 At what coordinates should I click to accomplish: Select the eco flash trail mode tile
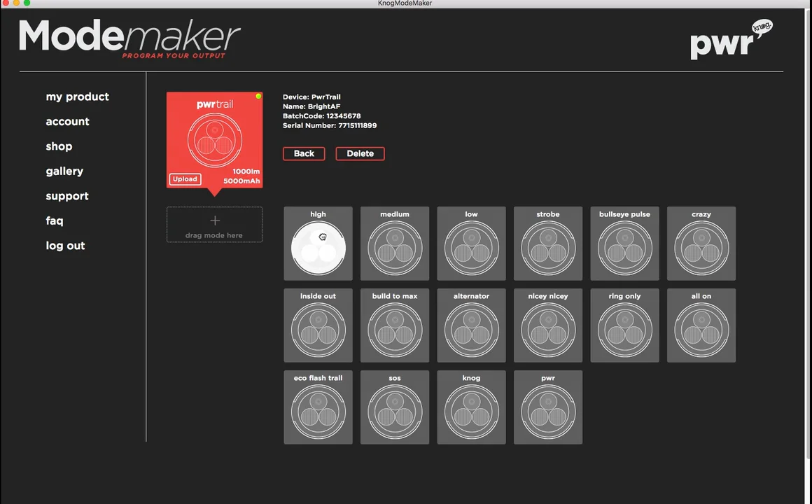(318, 407)
